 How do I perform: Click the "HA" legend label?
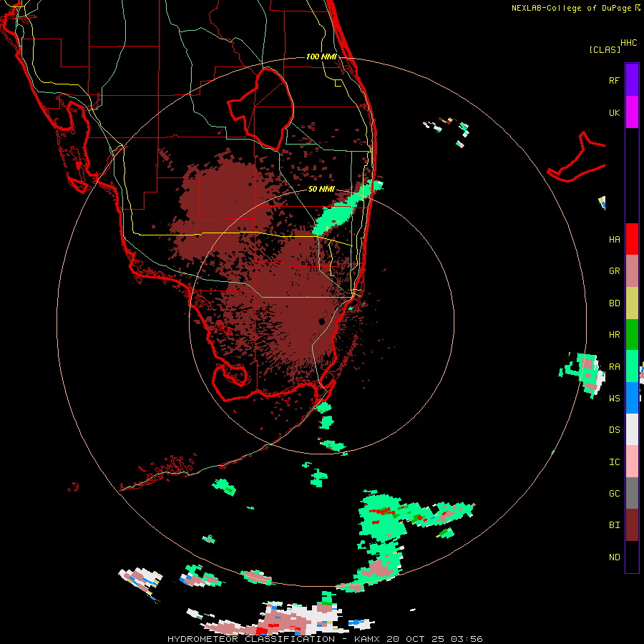tap(614, 240)
